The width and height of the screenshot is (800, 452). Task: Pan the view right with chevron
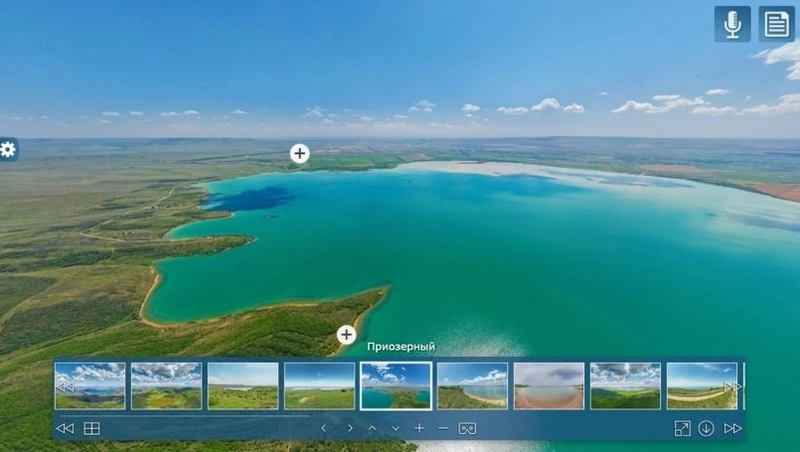[350, 429]
